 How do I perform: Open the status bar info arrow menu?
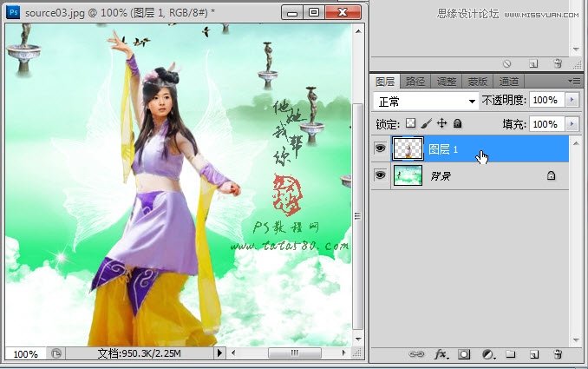tap(219, 353)
